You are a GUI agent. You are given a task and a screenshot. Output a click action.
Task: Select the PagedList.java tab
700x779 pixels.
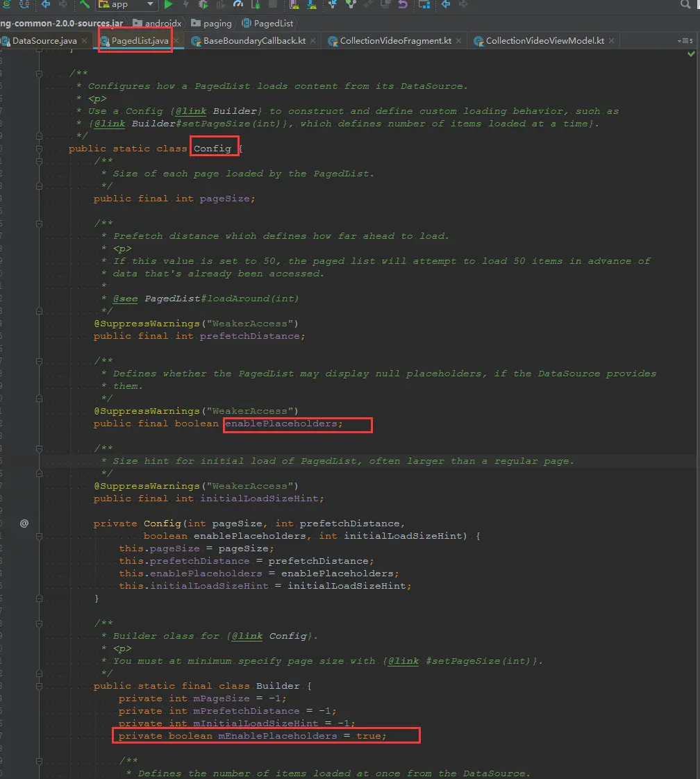pos(140,41)
